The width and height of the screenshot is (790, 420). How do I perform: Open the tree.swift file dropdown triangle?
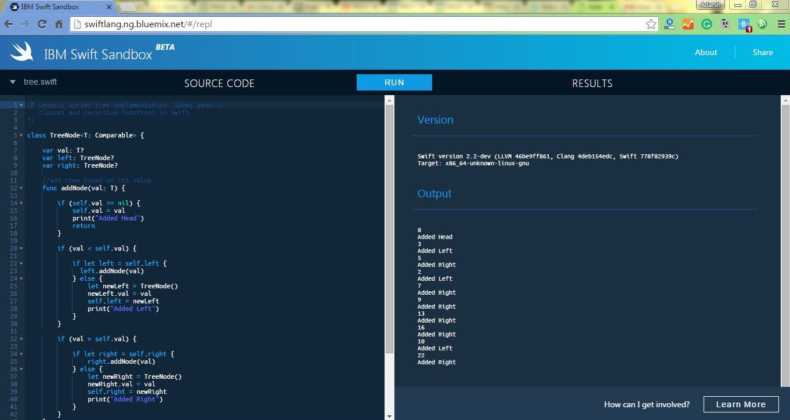(x=13, y=82)
